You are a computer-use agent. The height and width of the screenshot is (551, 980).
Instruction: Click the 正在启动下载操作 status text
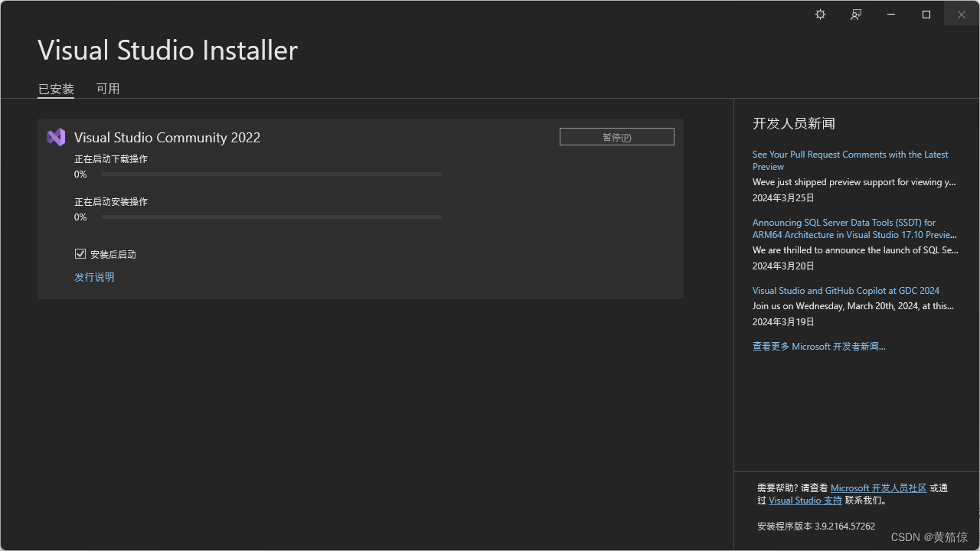(111, 159)
